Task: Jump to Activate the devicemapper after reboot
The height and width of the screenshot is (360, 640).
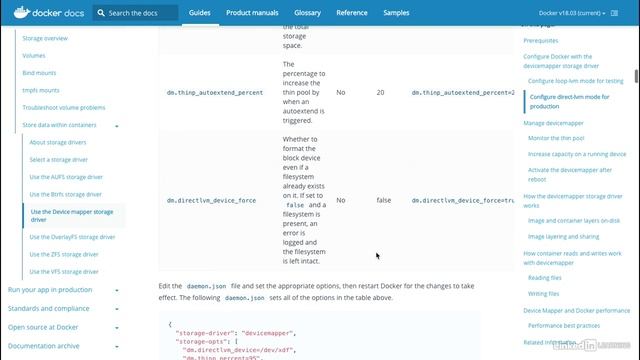Action: tap(570, 175)
